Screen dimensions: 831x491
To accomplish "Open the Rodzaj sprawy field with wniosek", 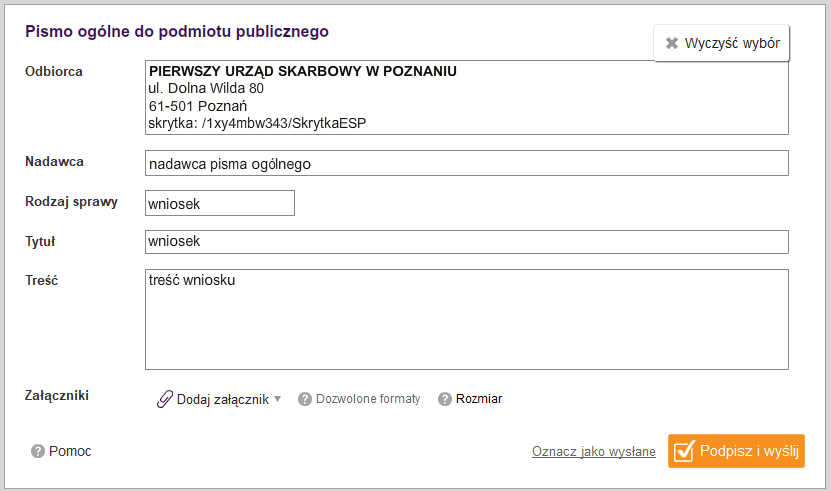I will pos(220,203).
